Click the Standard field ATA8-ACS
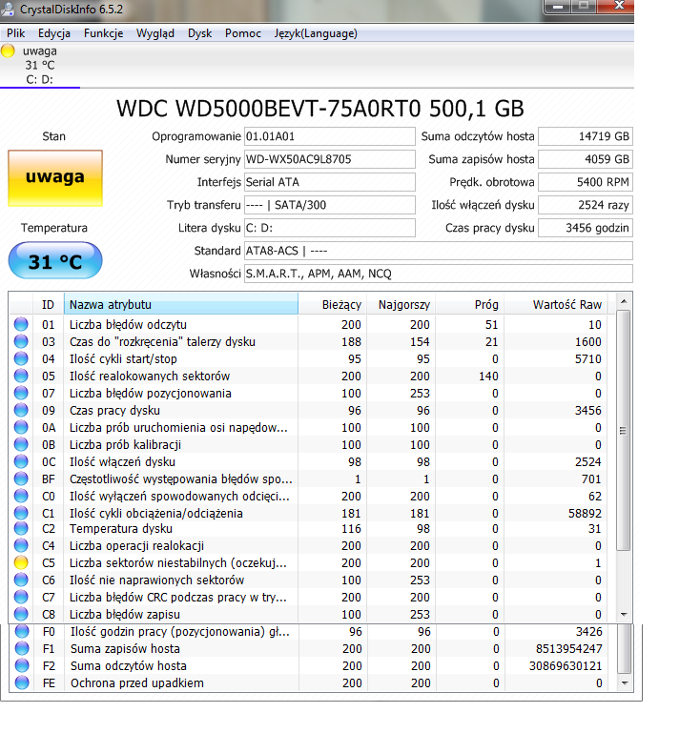The width and height of the screenshot is (700, 733). [x=439, y=251]
